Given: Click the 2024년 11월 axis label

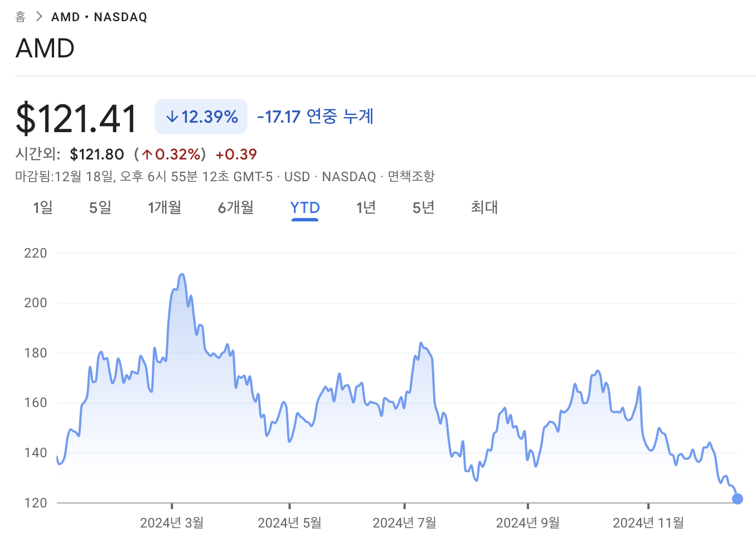Looking at the screenshot, I should click(x=648, y=523).
